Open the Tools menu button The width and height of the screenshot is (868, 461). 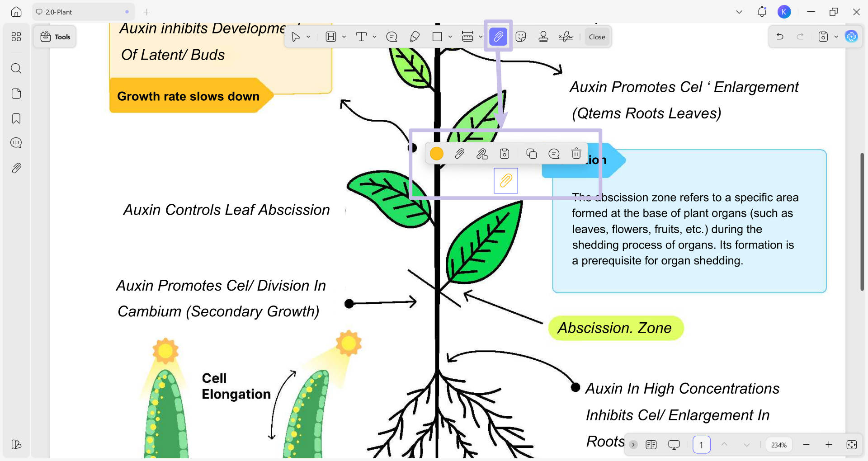click(55, 37)
